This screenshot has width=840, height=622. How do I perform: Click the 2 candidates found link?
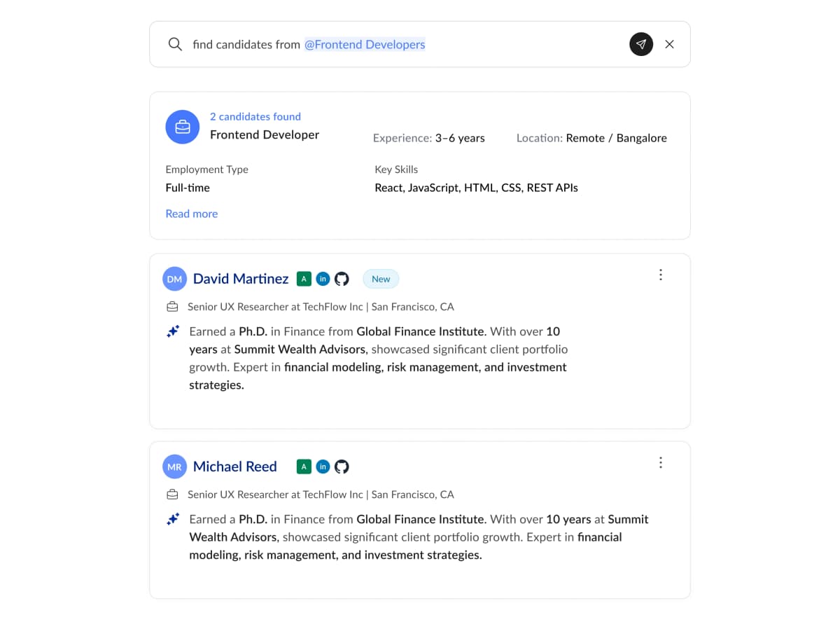pos(255,116)
